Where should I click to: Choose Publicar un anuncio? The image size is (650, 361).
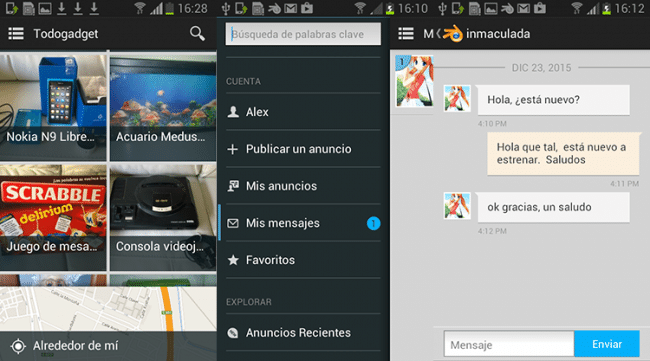[x=303, y=149]
